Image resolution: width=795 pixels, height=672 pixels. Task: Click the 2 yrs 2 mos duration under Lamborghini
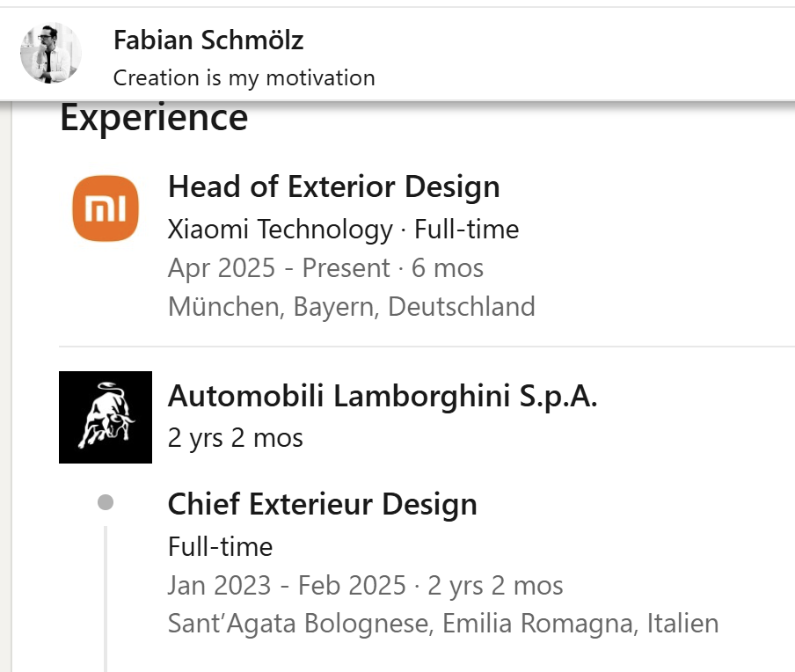coord(235,437)
